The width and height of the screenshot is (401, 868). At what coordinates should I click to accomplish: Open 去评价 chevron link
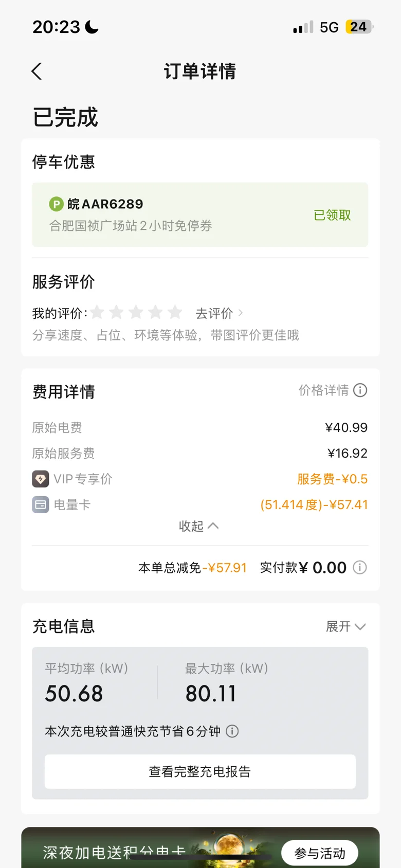point(220,313)
